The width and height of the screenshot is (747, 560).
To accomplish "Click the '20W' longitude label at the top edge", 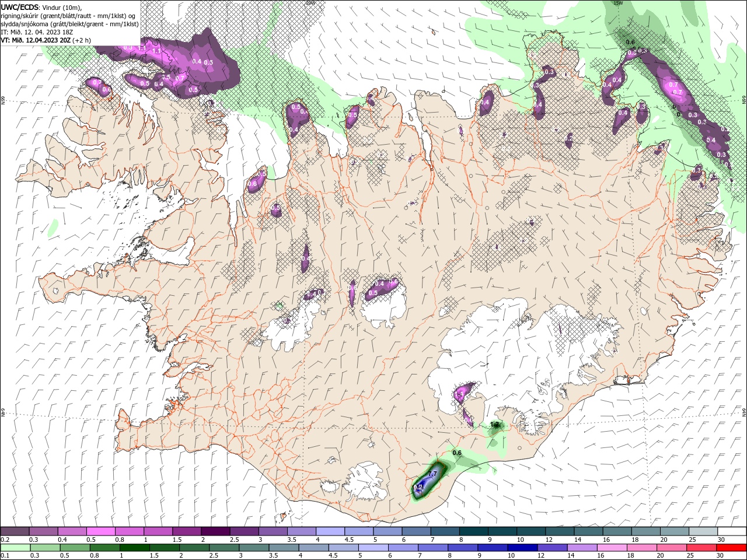I will coord(310,3).
